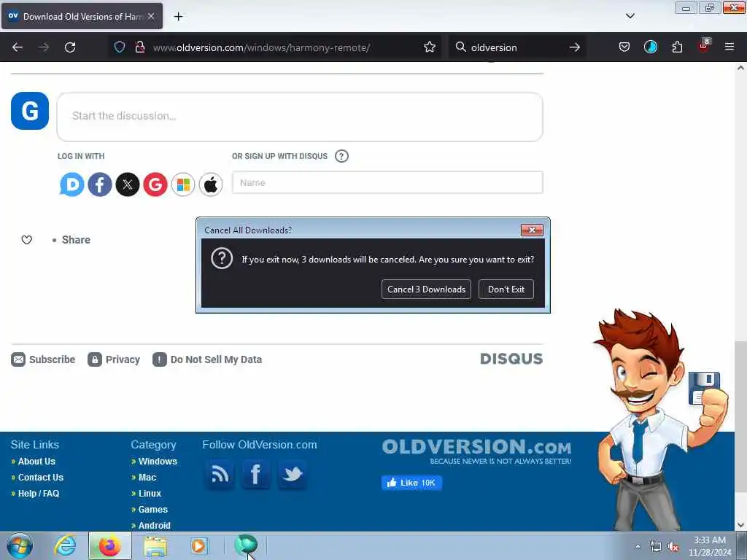
Task: Open the Disqus sign-up help question mark
Action: pos(341,156)
